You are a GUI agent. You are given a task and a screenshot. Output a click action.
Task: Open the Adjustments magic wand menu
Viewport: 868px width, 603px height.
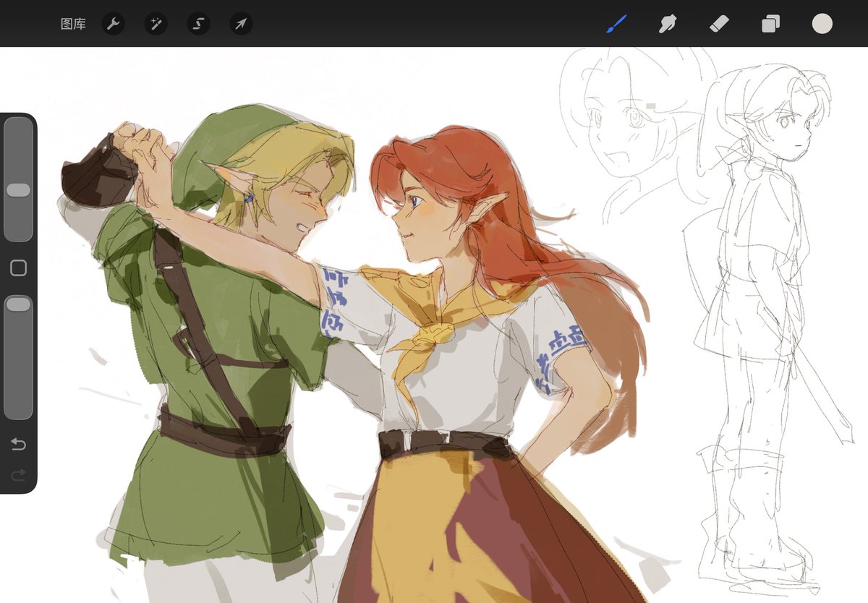pos(156,24)
